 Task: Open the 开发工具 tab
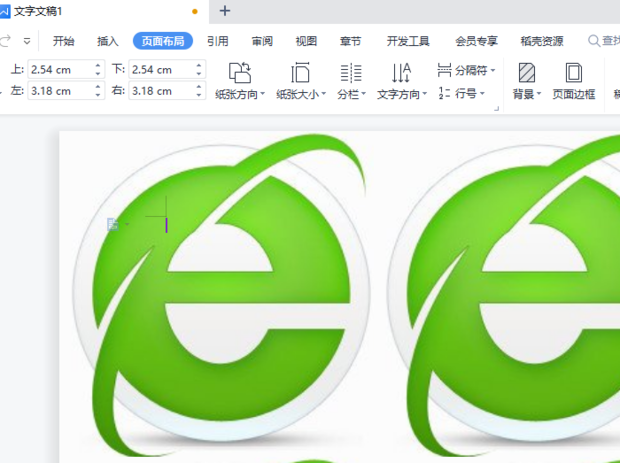point(408,41)
